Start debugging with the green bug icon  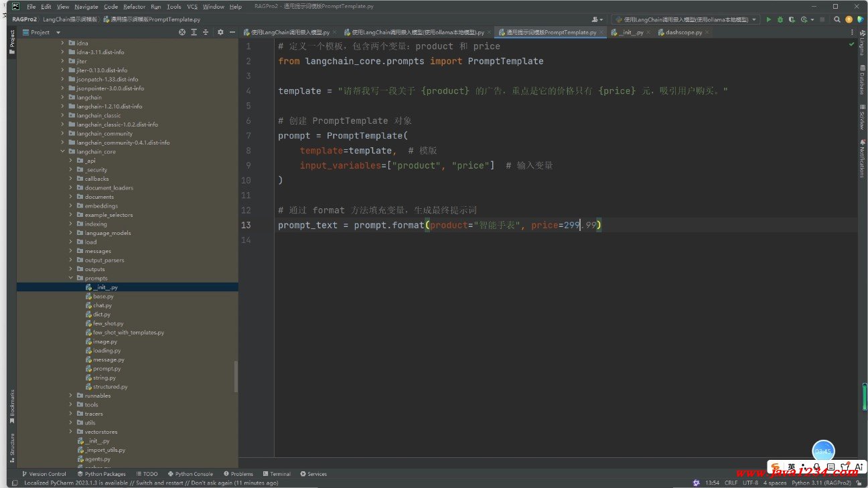click(x=780, y=19)
